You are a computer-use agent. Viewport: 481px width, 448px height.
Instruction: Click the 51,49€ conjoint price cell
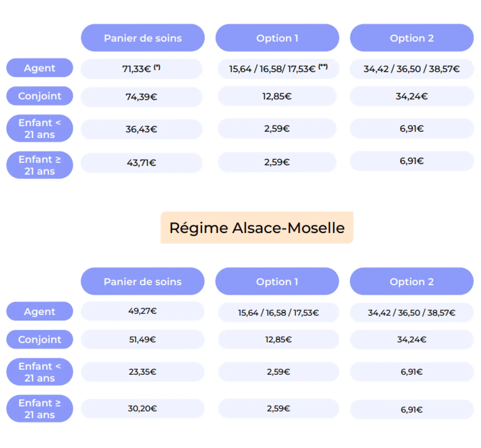(x=143, y=339)
